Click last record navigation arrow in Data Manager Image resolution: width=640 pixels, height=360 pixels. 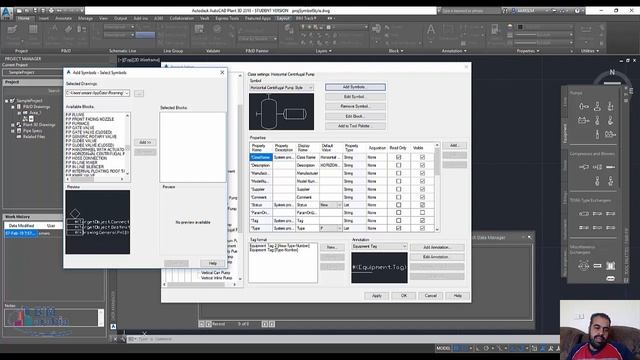(x=272, y=324)
